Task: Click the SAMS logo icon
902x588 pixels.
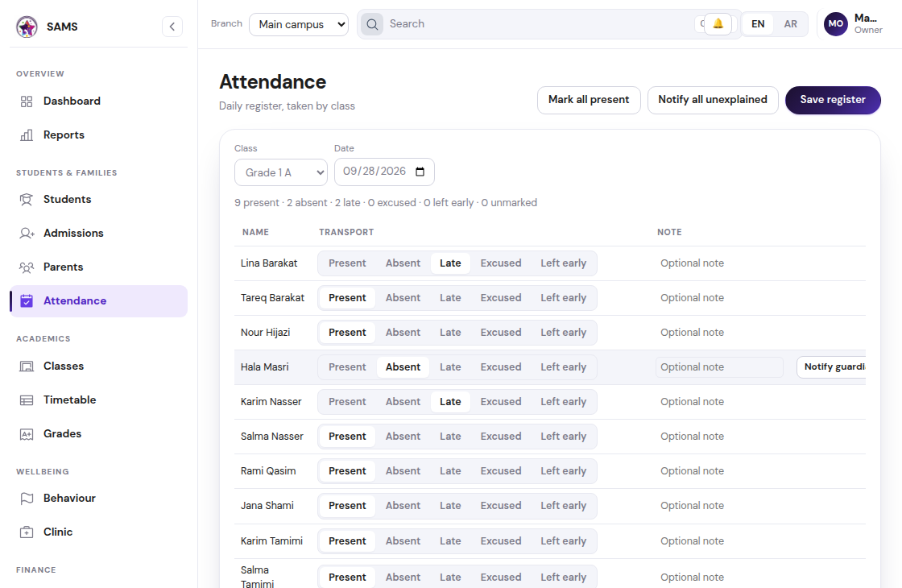Action: 27,27
